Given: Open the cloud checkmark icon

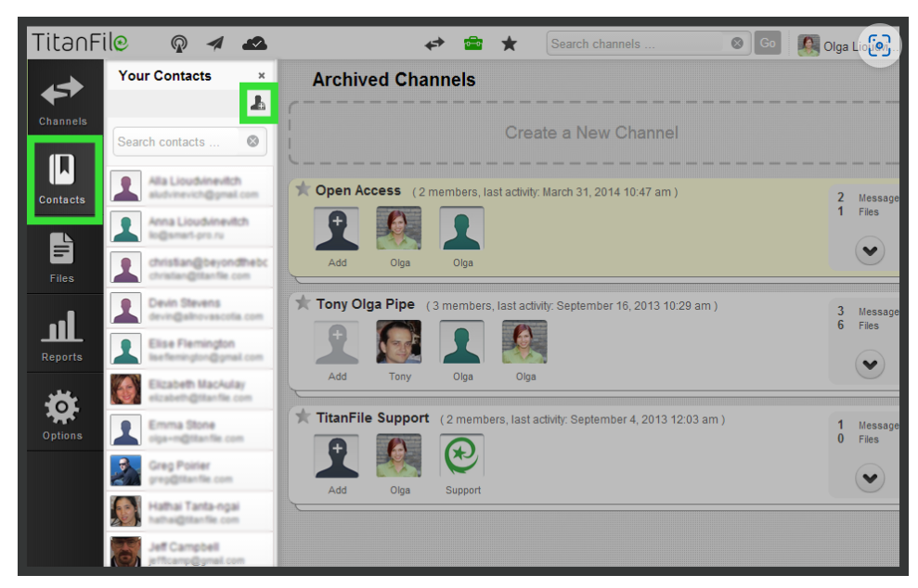Looking at the screenshot, I should tap(254, 44).
